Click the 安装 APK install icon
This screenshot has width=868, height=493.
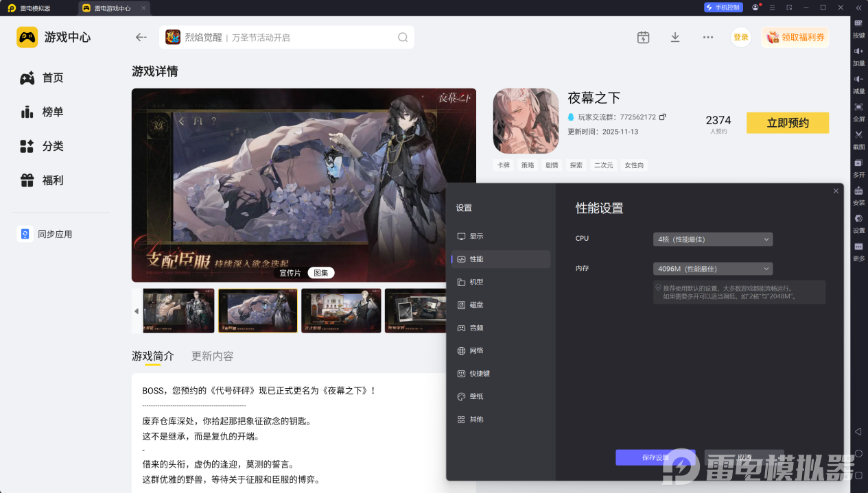tap(858, 192)
